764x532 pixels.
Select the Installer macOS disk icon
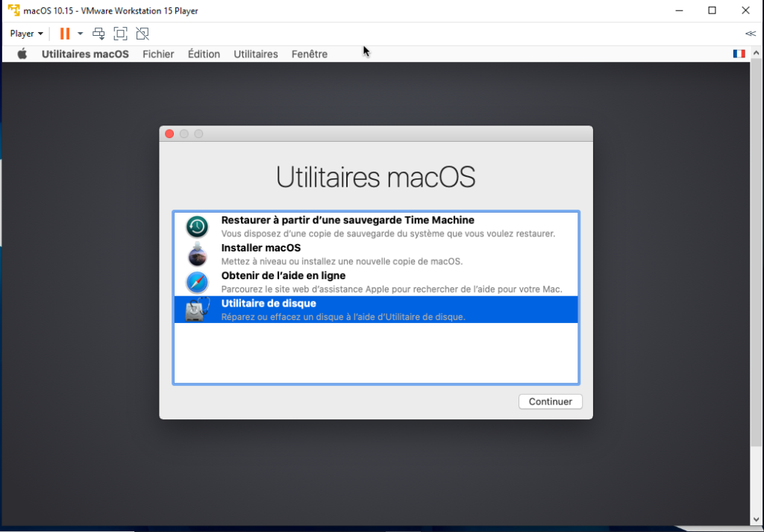tap(197, 254)
